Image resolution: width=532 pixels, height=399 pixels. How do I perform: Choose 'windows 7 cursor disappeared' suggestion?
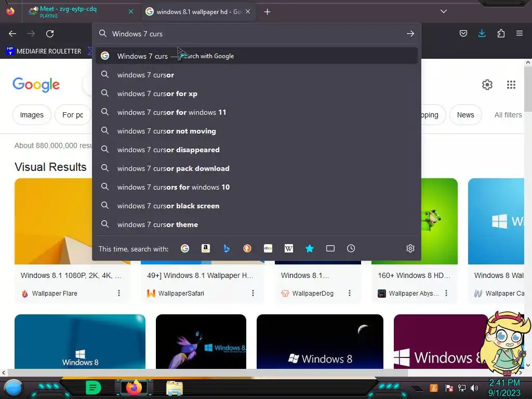[x=257, y=150]
